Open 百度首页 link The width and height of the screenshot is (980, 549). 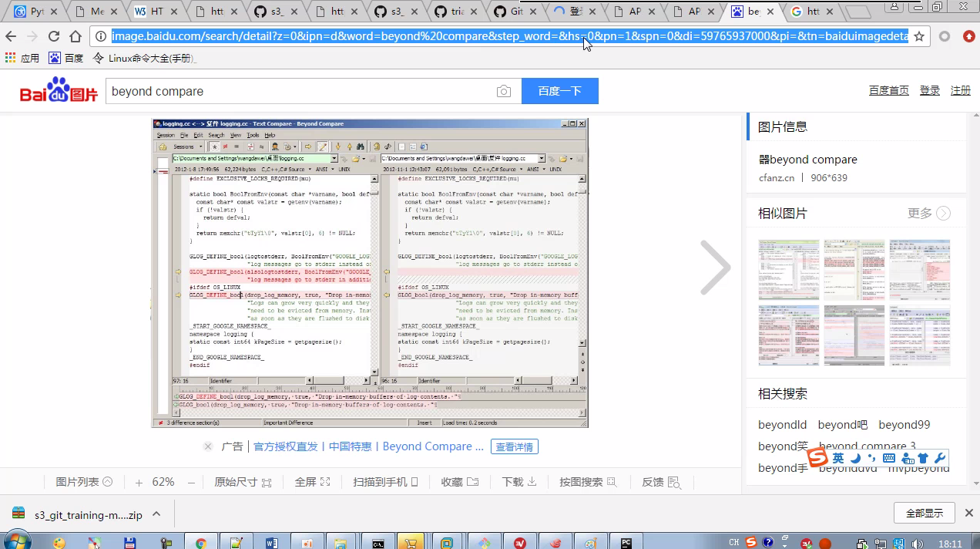889,90
